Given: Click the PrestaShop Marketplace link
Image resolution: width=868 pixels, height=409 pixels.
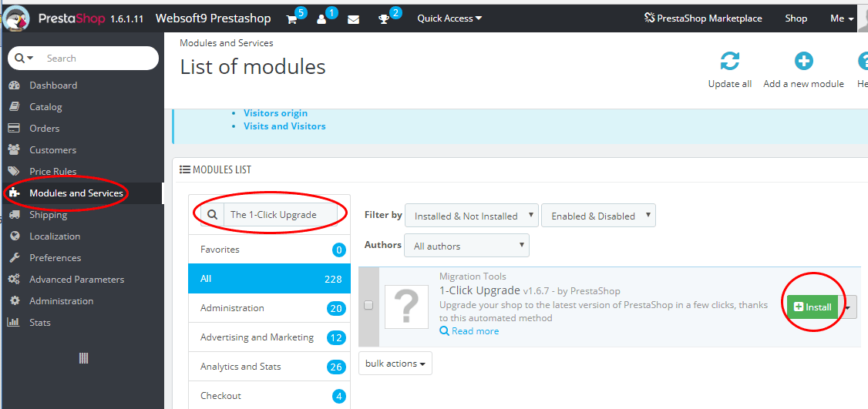Looking at the screenshot, I should [x=703, y=18].
